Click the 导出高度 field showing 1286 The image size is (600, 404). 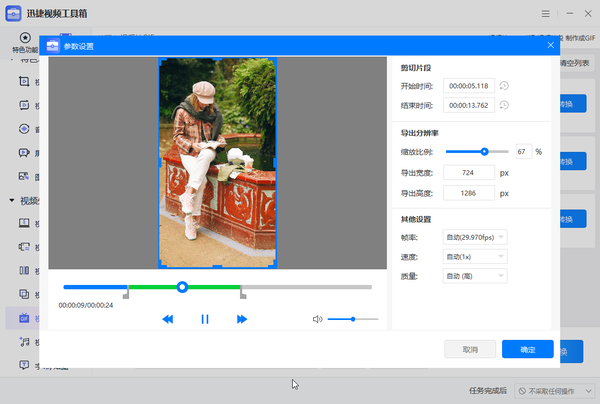[x=469, y=193]
